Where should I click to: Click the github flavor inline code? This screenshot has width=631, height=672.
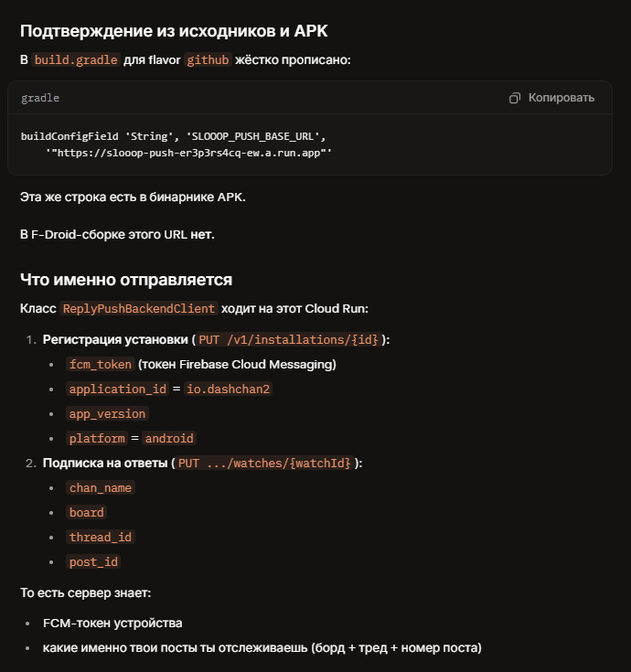[x=208, y=59]
